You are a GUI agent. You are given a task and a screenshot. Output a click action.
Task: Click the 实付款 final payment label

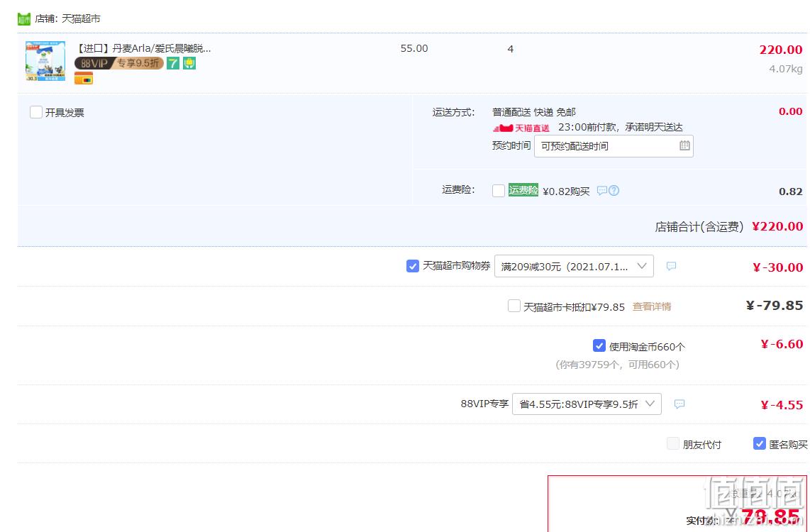[701, 520]
